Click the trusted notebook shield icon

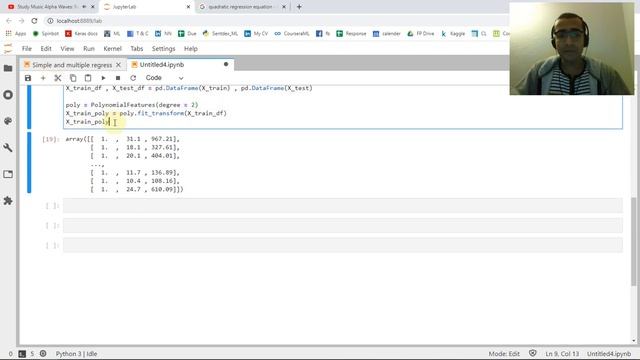click(533, 353)
